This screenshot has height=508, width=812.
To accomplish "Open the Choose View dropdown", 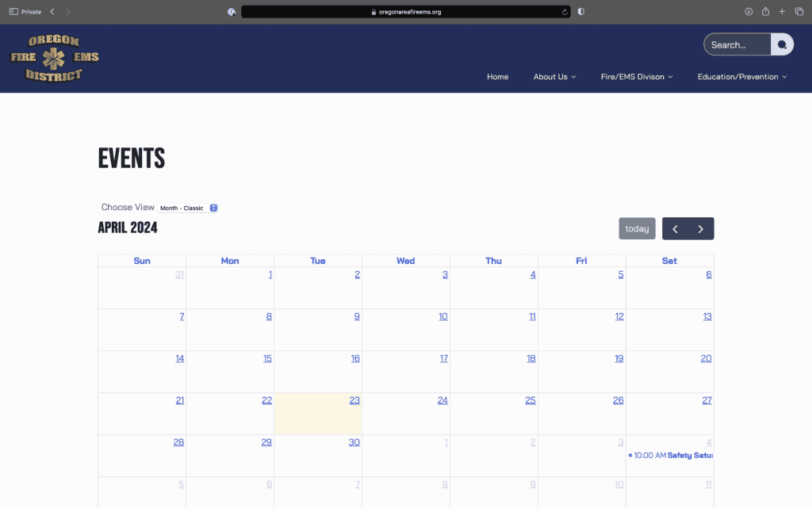I will pyautogui.click(x=189, y=208).
